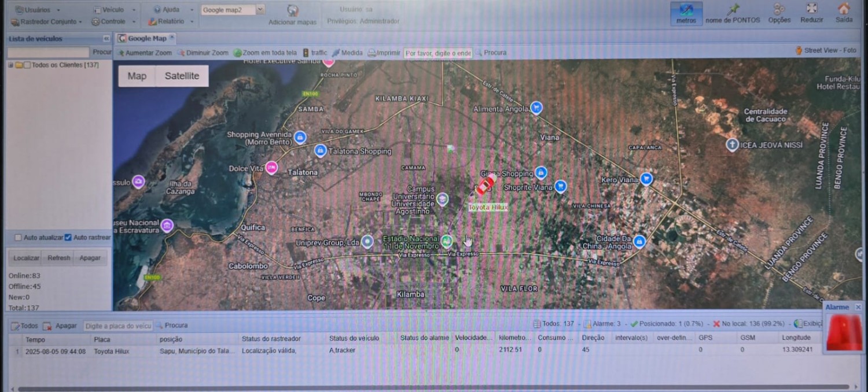Click the Saída home icon
The width and height of the screenshot is (868, 392).
click(x=844, y=9)
